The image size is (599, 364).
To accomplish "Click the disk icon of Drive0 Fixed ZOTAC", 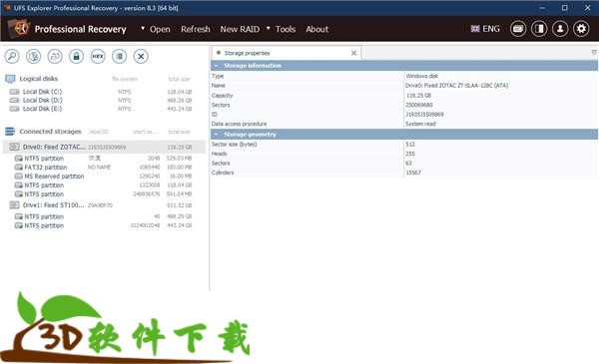I will (15, 147).
